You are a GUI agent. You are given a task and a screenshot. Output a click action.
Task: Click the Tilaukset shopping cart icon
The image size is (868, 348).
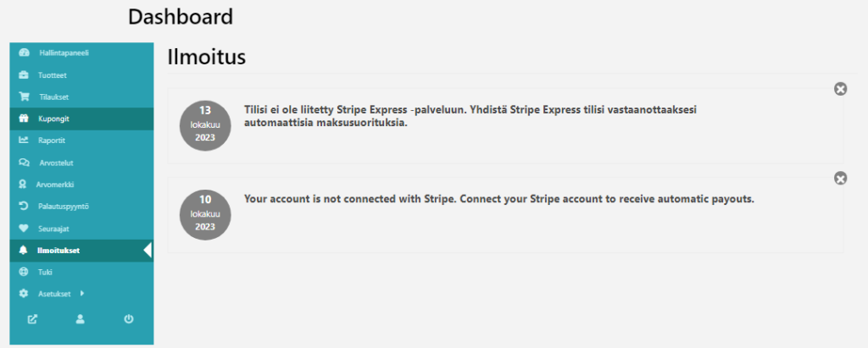coord(24,97)
